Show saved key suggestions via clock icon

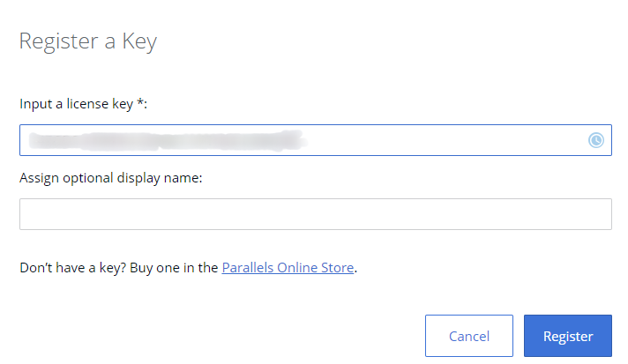coord(596,140)
